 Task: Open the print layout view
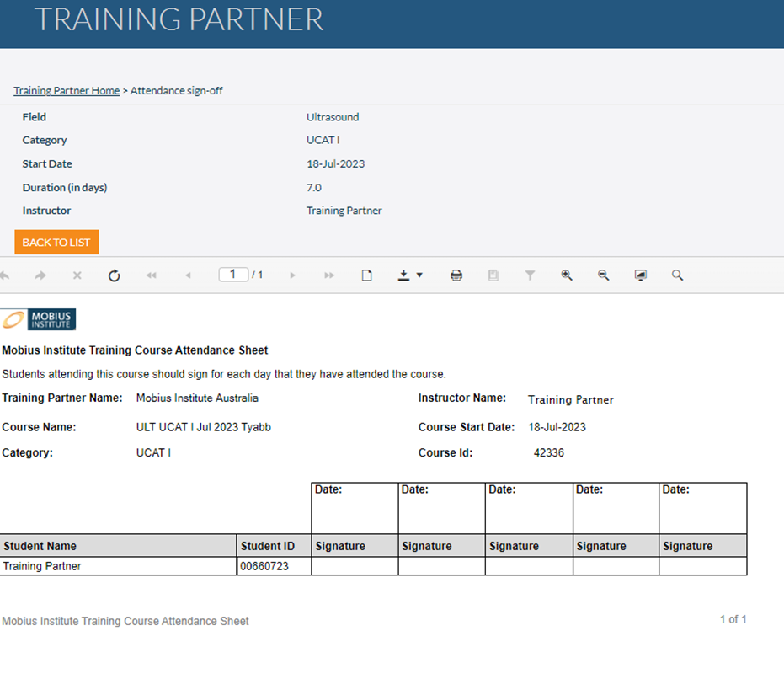click(x=366, y=275)
